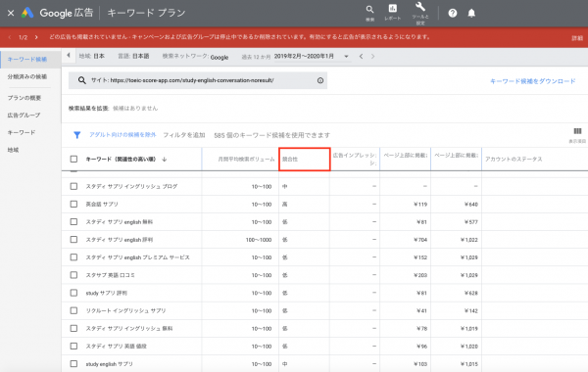
Task: Check the スタディ サプリ 英語 値段 row
Action: (73, 346)
